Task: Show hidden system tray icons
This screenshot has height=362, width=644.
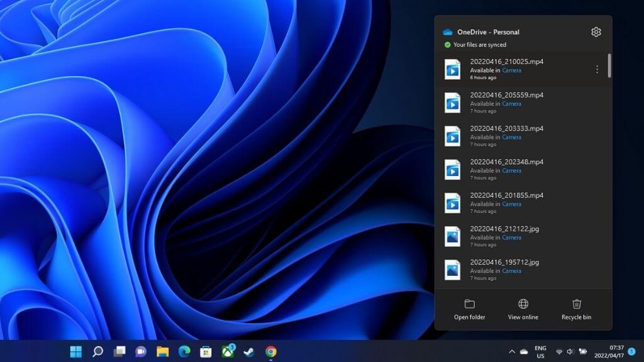Action: click(x=512, y=352)
